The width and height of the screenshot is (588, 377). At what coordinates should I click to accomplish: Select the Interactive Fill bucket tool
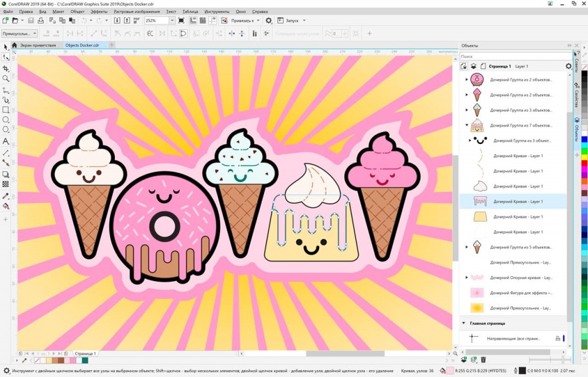tap(5, 206)
